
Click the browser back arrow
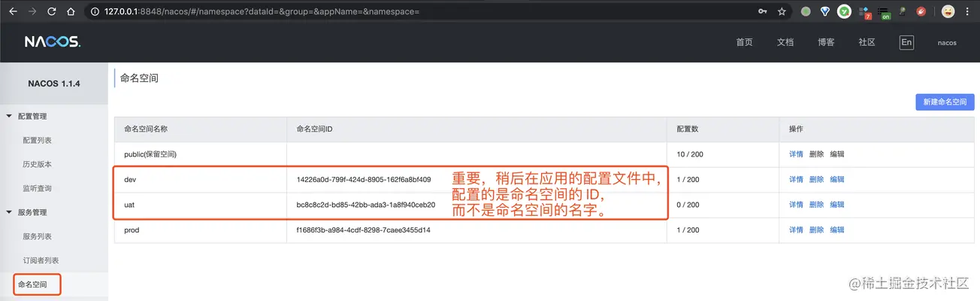point(13,12)
